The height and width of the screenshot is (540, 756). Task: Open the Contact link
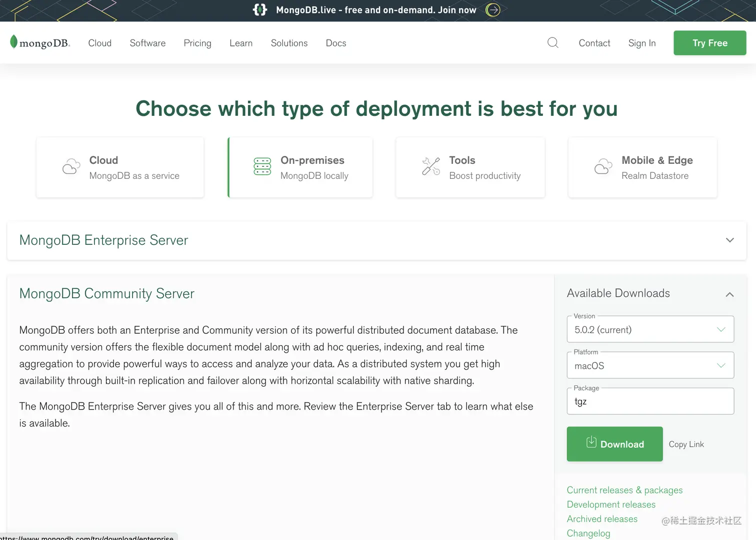click(594, 43)
